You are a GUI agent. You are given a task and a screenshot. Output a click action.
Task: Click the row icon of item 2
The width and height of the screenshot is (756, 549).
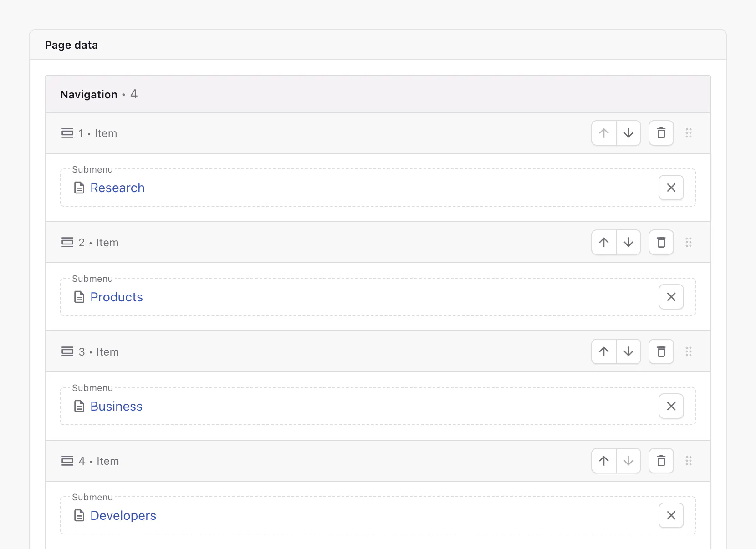[x=67, y=242]
